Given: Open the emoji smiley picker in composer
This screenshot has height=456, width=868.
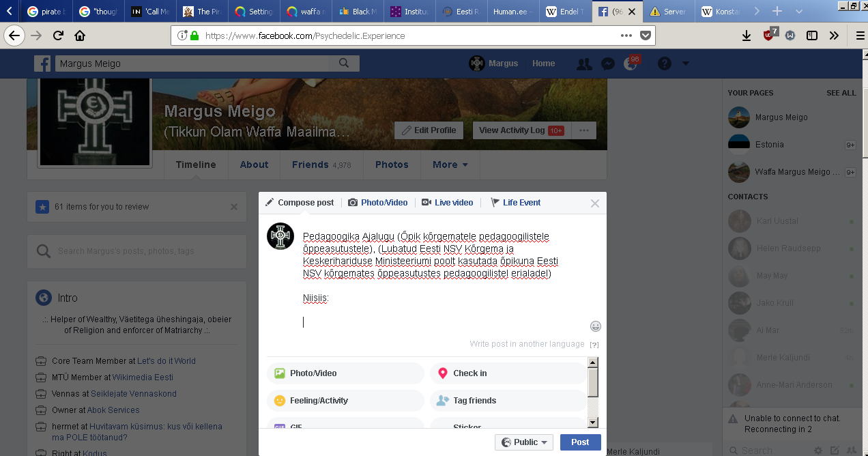Looking at the screenshot, I should click(596, 326).
